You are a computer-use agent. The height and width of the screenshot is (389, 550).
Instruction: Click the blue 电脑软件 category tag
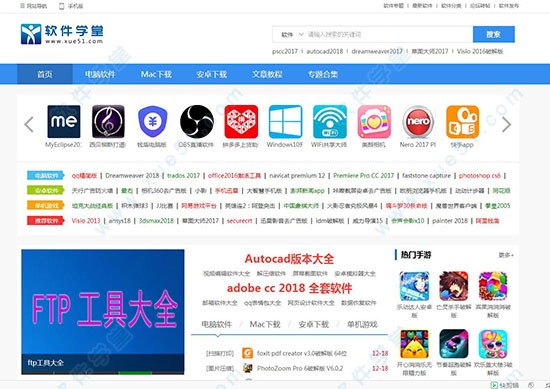coord(46,175)
